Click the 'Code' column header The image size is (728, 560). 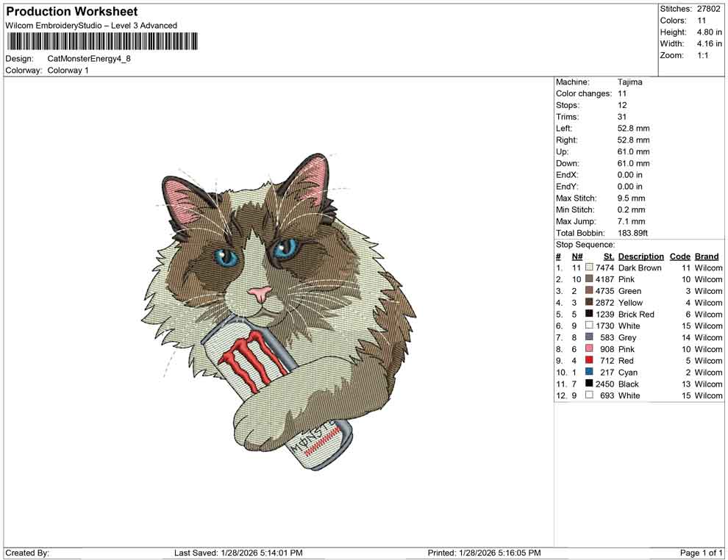click(680, 256)
